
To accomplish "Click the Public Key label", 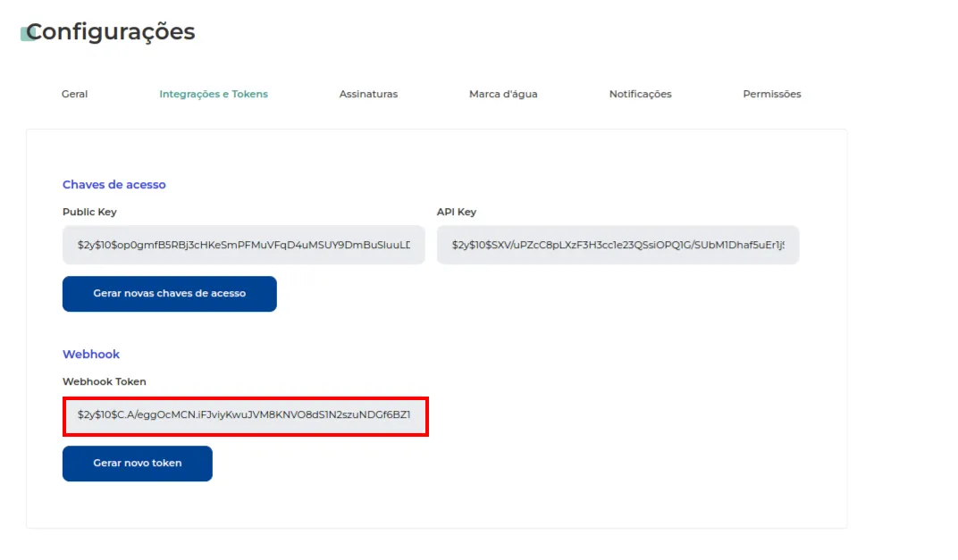I will click(89, 212).
